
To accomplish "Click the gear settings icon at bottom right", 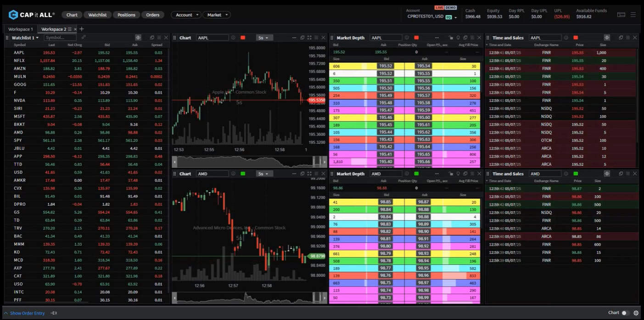I will click(x=636, y=313).
